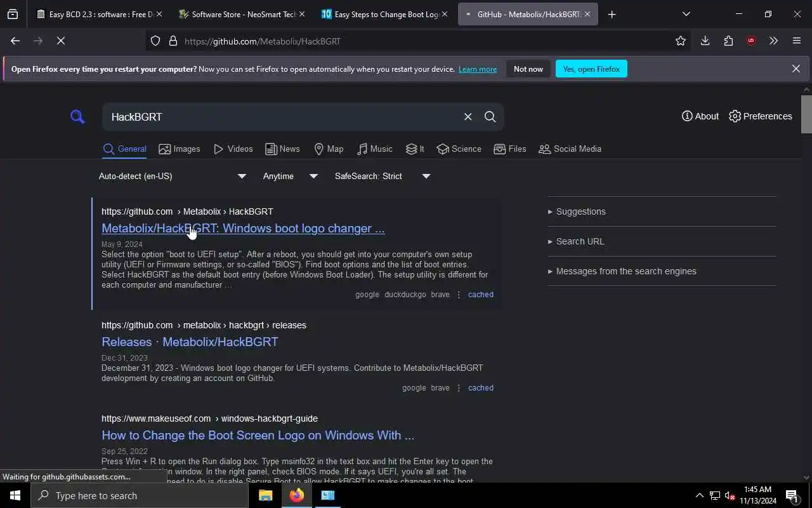812x508 pixels.
Task: Switch to Music search category
Action: coord(375,149)
